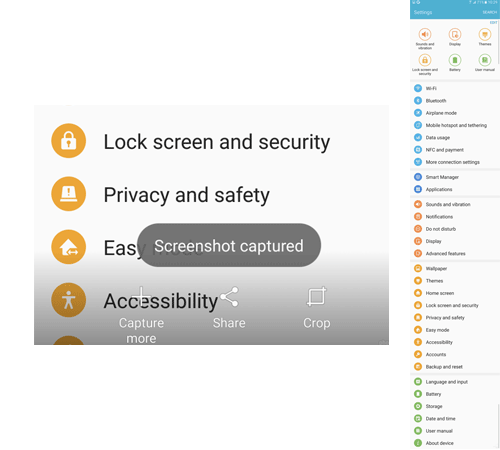The height and width of the screenshot is (450, 500).
Task: Open Language and input settings entry
Action: pyautogui.click(x=455, y=382)
